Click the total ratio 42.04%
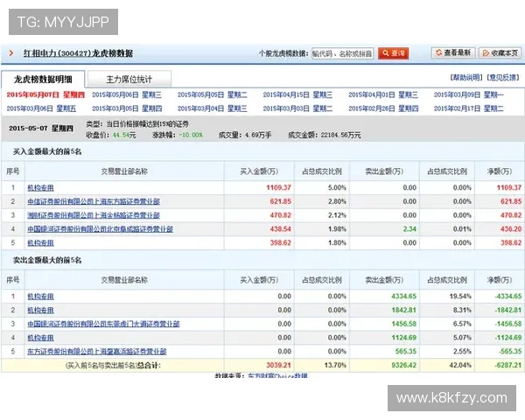The width and height of the screenshot is (525, 420). coord(460,365)
